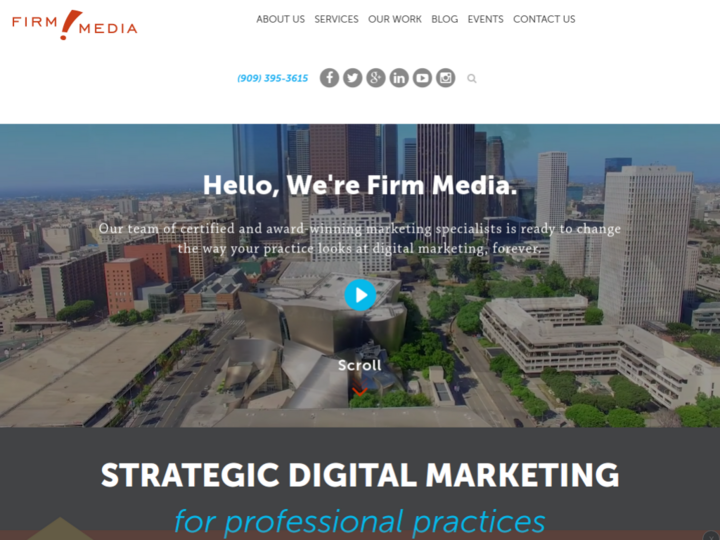This screenshot has width=720, height=540.
Task: Open the Facebook social icon
Action: [x=329, y=78]
